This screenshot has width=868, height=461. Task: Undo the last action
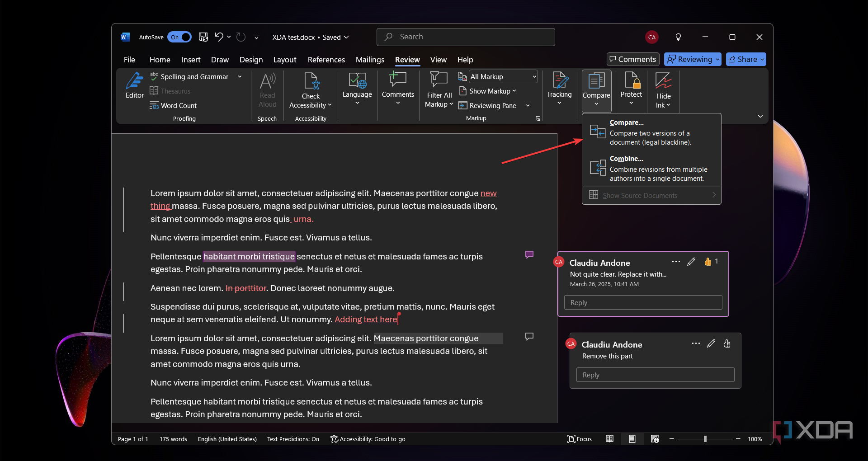pyautogui.click(x=219, y=37)
